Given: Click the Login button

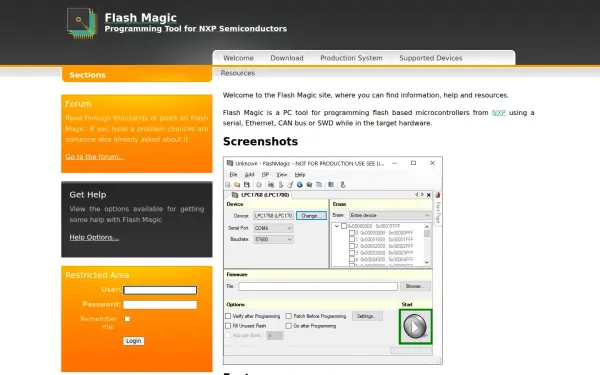Looking at the screenshot, I should (134, 341).
